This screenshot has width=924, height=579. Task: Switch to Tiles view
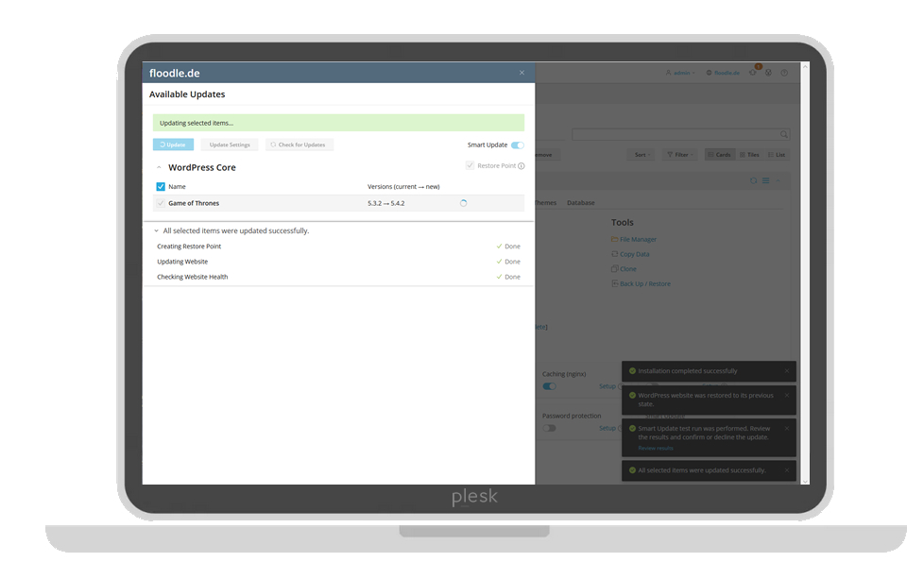pos(749,155)
